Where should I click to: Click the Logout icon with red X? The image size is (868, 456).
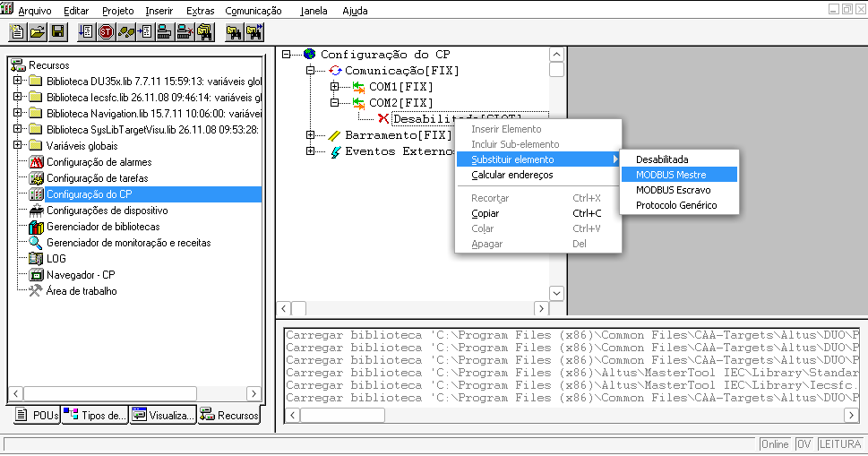(x=185, y=32)
